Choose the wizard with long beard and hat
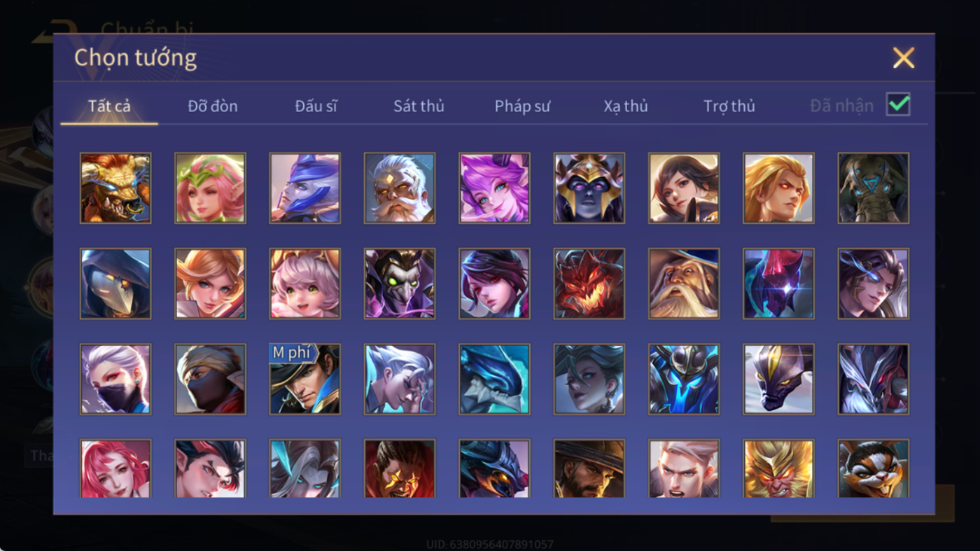Viewport: 980px width, 551px height. pyautogui.click(x=684, y=284)
